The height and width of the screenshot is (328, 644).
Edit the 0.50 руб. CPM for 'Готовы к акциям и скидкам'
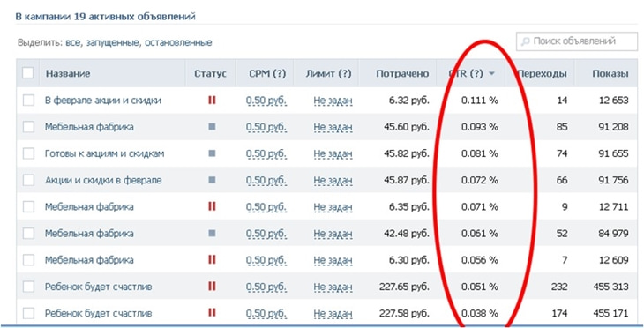[x=266, y=154]
